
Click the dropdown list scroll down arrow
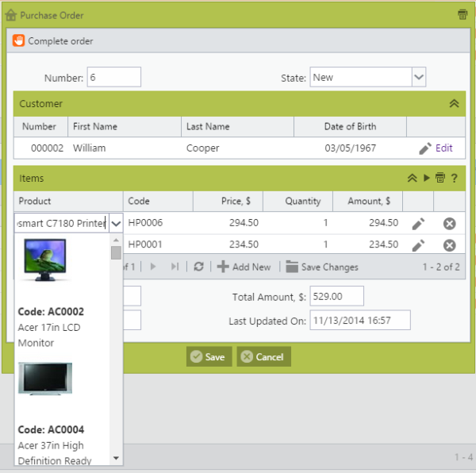[x=116, y=458]
